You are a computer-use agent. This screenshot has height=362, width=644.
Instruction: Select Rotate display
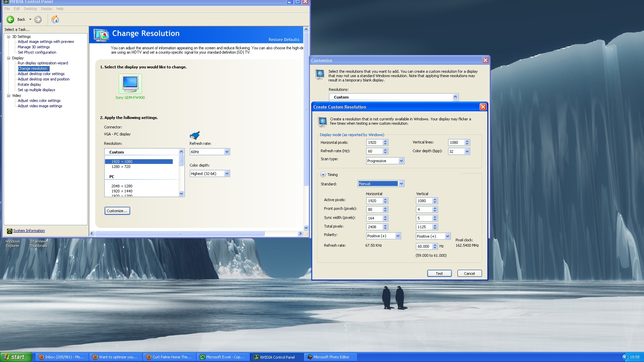30,84
